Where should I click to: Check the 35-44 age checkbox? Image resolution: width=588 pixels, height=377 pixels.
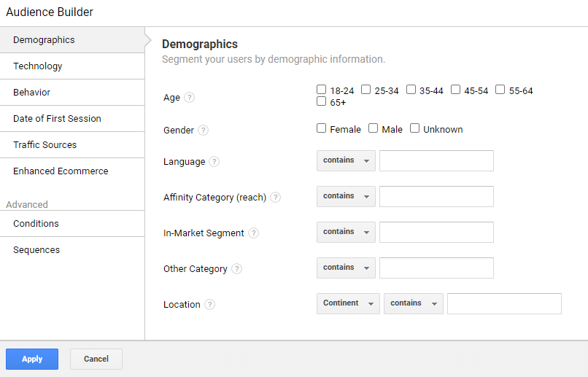(x=411, y=90)
